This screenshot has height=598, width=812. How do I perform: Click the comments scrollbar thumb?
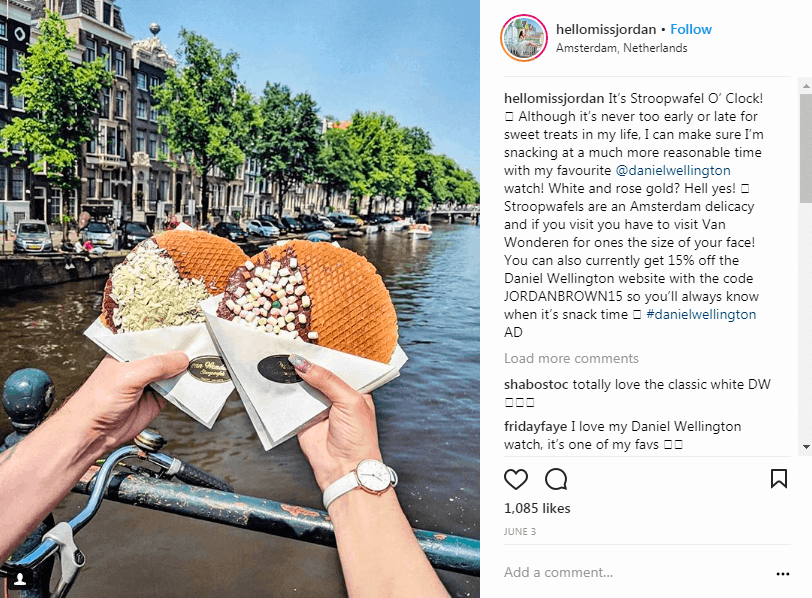pos(806,148)
